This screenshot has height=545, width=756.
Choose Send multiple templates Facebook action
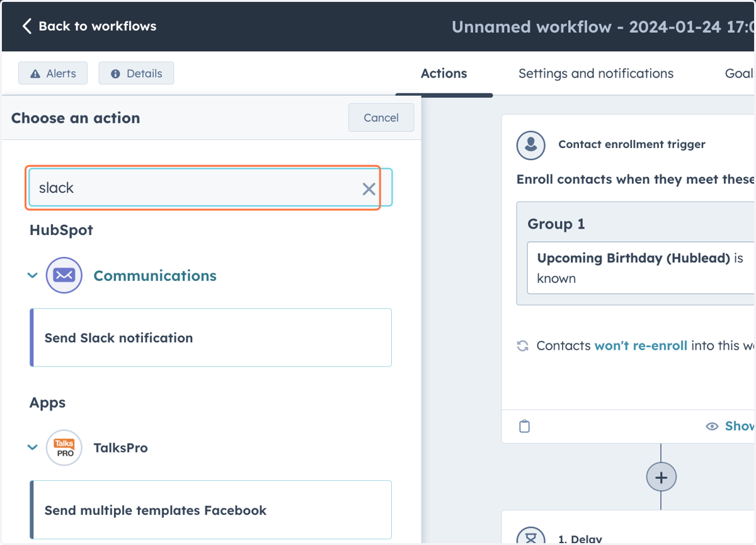click(211, 510)
